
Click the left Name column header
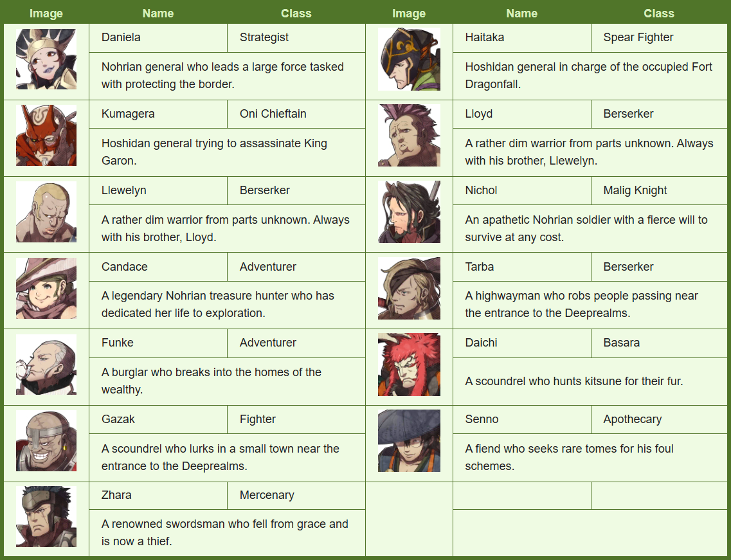pyautogui.click(x=158, y=14)
